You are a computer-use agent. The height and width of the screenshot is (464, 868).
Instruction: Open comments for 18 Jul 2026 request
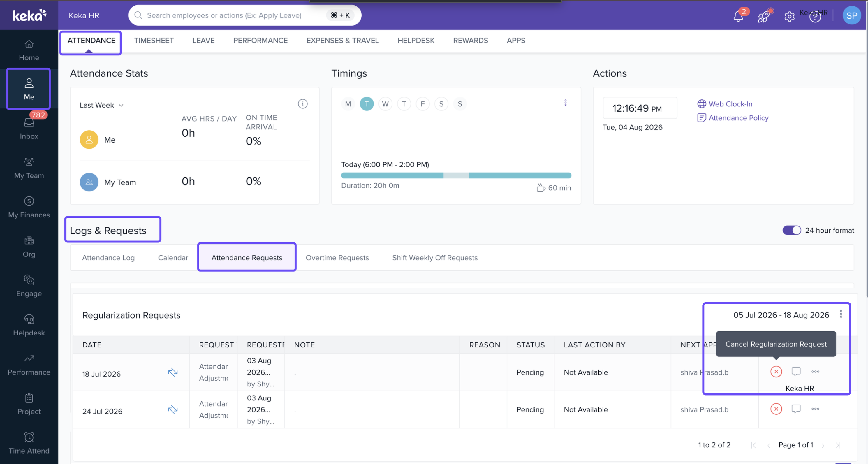pos(796,371)
